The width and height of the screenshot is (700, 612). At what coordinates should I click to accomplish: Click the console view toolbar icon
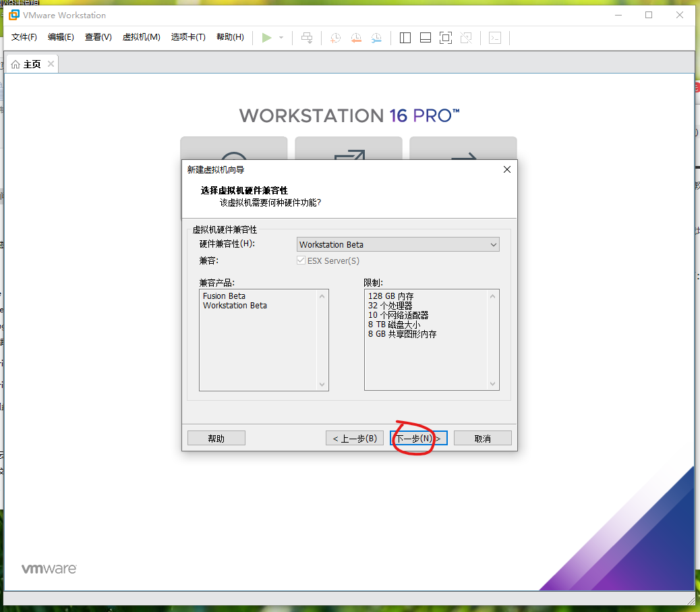[x=495, y=38]
